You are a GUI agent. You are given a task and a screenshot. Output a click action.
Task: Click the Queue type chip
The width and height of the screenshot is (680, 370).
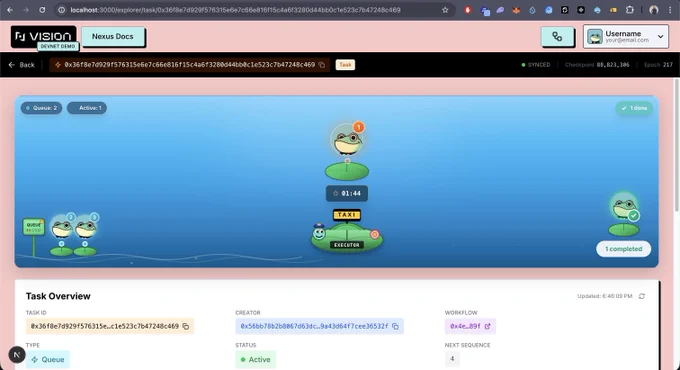click(x=48, y=360)
